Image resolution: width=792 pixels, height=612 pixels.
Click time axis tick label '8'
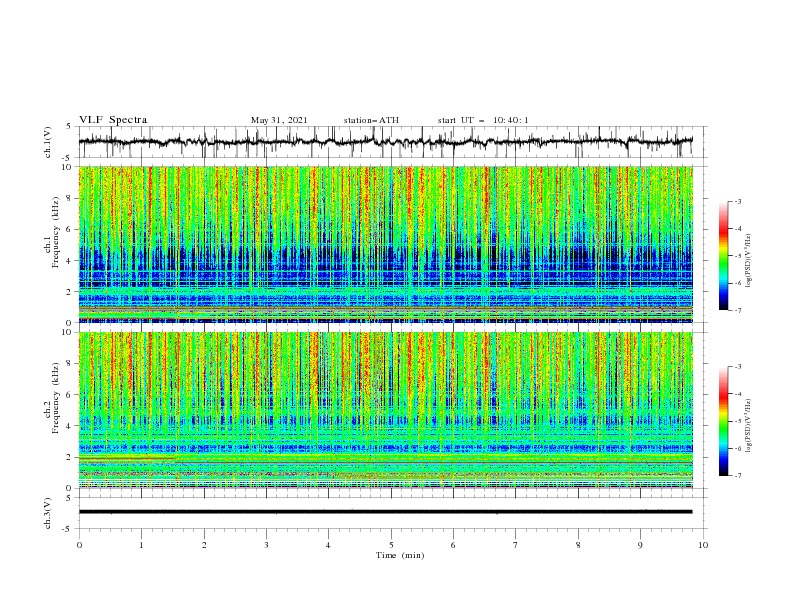(x=578, y=545)
